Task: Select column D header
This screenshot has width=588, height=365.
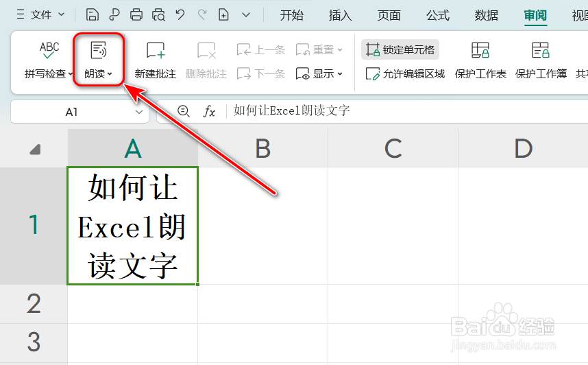Action: (x=523, y=148)
